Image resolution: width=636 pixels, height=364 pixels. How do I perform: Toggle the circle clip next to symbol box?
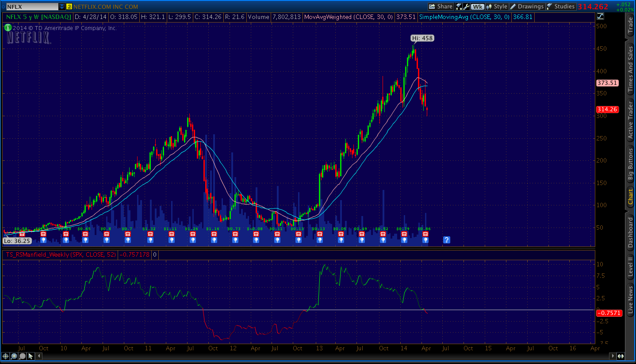[x=3, y=7]
